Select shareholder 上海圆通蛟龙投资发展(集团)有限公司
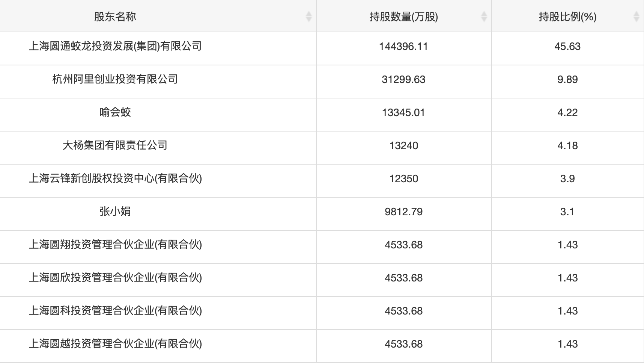 pyautogui.click(x=115, y=46)
